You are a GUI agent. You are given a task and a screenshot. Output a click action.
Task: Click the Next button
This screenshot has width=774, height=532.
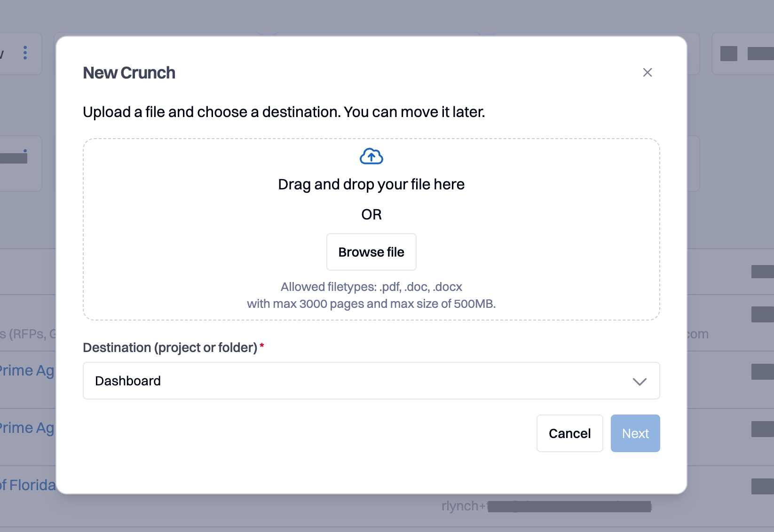[635, 433]
